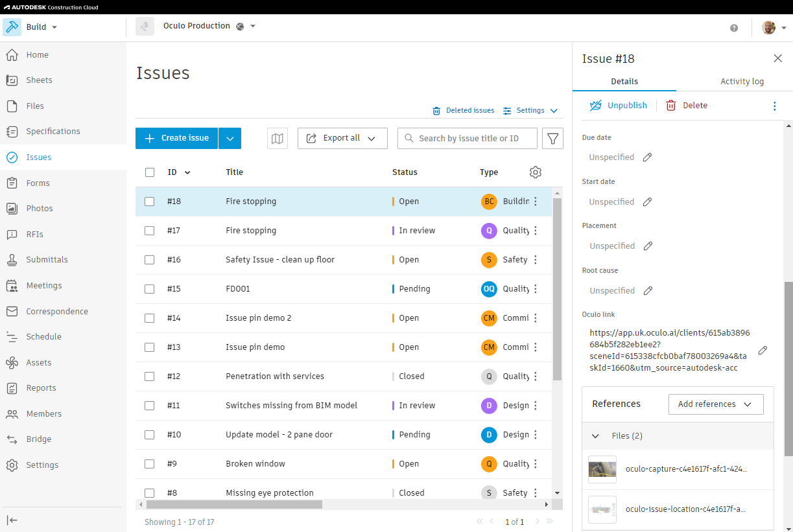This screenshot has width=793, height=532.
Task: Tick checkbox for Issue pin demo 2
Action: pyautogui.click(x=150, y=318)
